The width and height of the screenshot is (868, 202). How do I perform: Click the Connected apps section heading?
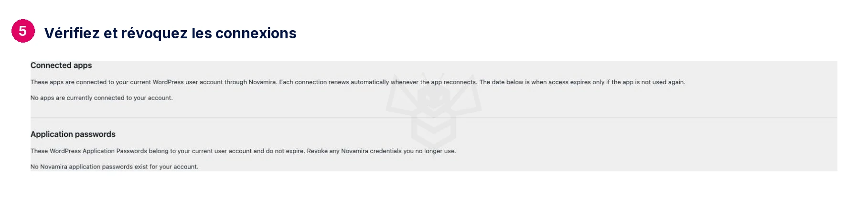tap(61, 66)
